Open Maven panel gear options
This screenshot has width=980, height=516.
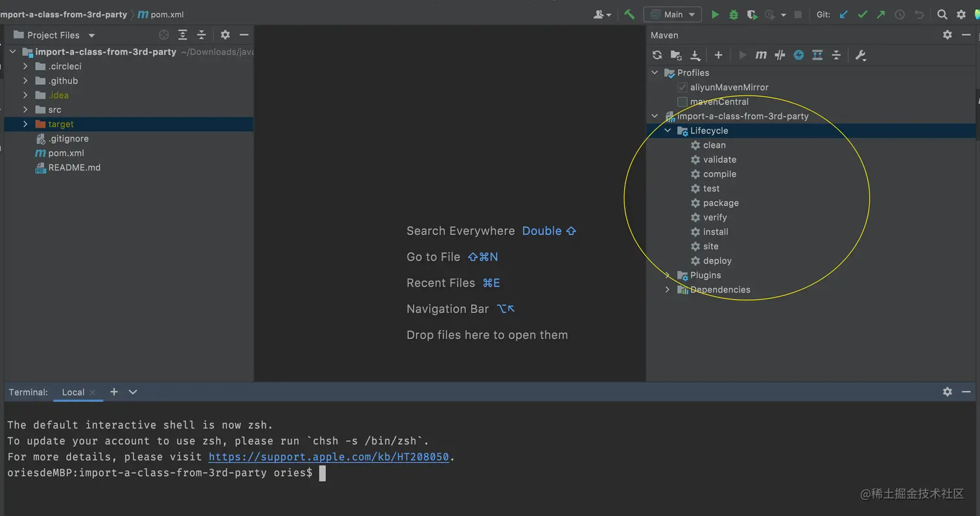(x=948, y=35)
